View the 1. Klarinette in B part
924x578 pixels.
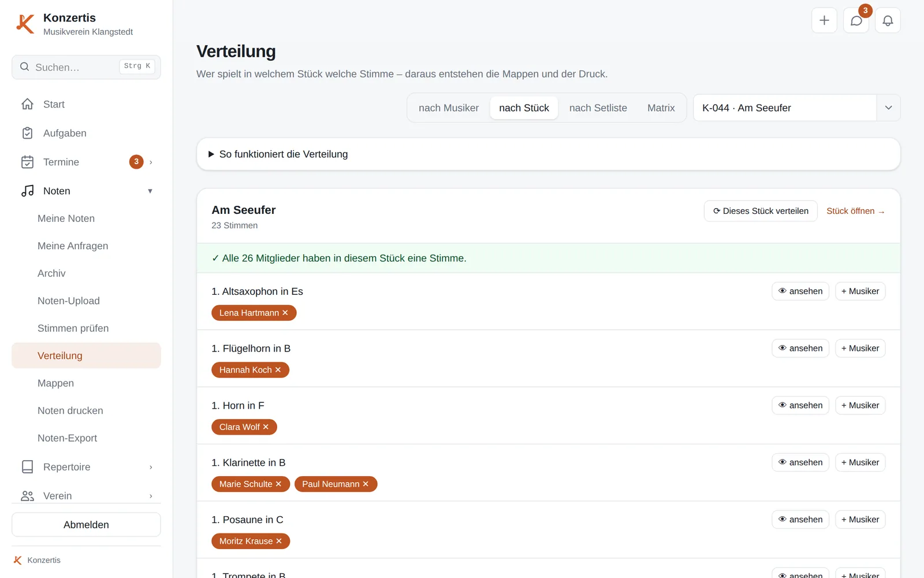click(x=800, y=462)
